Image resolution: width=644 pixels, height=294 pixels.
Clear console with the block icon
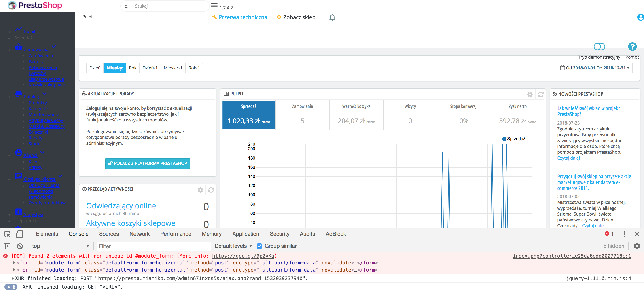(20, 246)
